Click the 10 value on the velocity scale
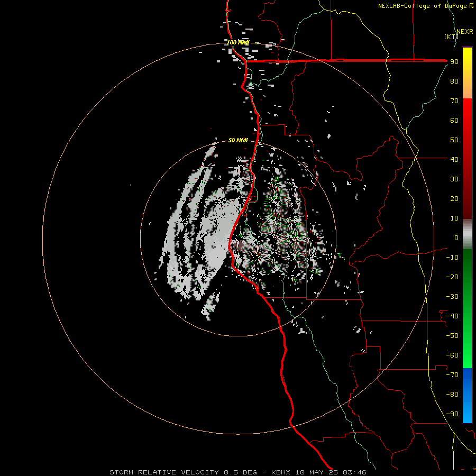 click(454, 218)
